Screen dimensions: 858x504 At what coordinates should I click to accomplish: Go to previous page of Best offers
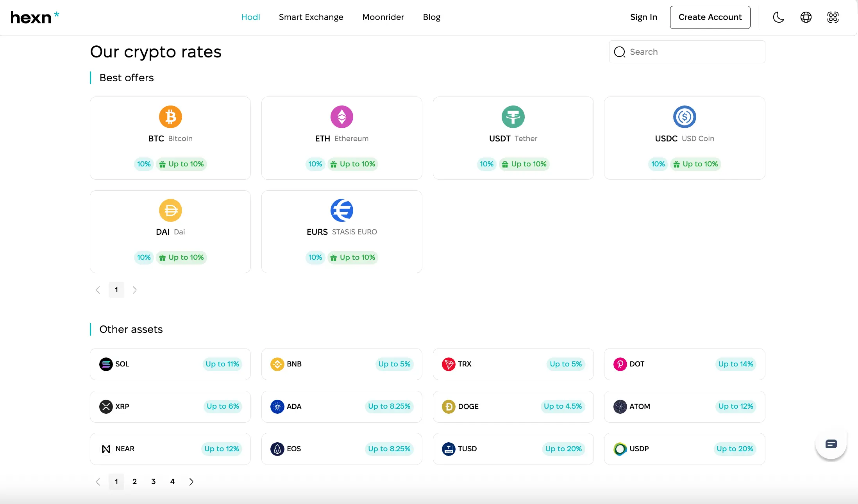tap(98, 290)
